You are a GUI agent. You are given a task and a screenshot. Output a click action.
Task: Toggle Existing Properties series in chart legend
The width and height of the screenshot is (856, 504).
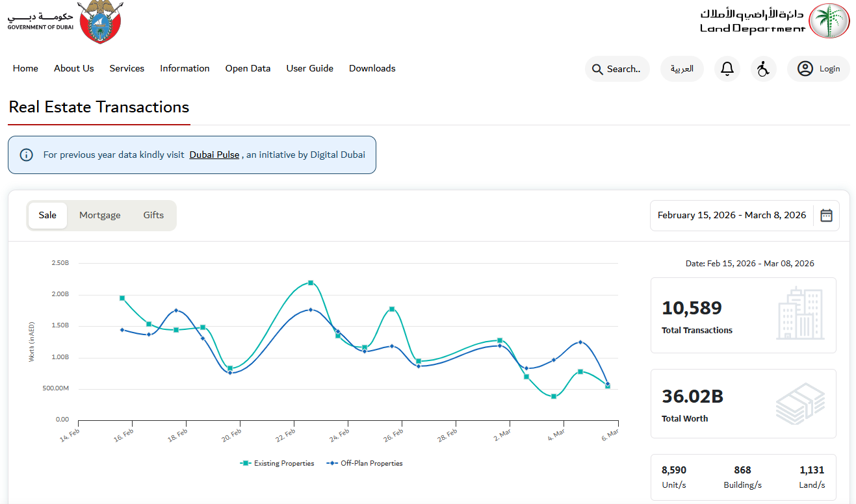pyautogui.click(x=278, y=464)
